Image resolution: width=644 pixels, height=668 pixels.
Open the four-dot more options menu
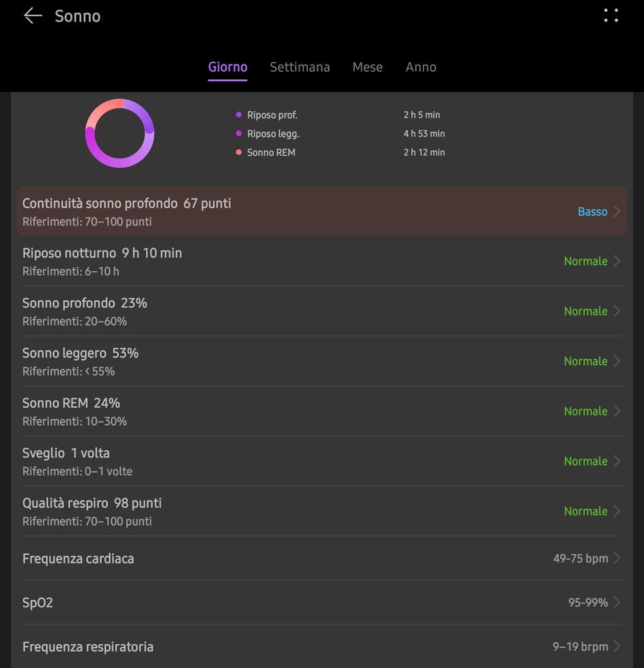click(611, 16)
